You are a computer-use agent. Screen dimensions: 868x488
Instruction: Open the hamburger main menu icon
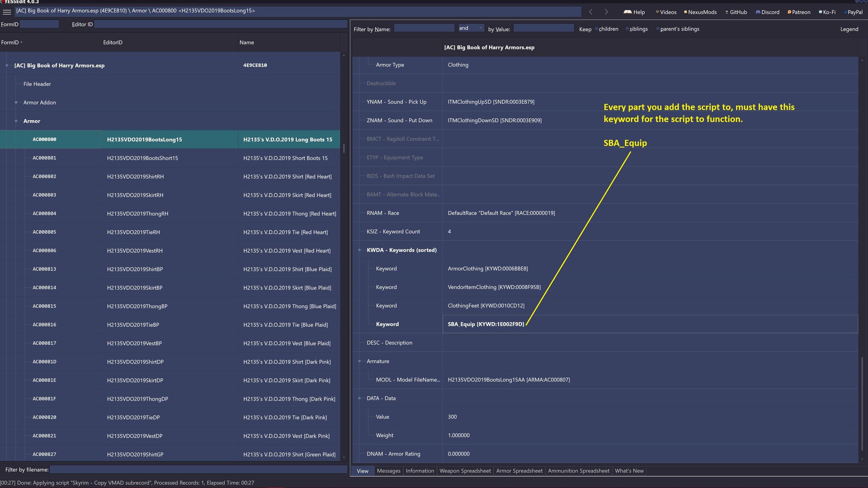(7, 12)
